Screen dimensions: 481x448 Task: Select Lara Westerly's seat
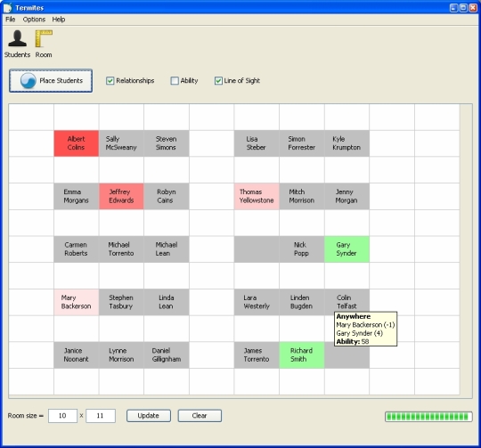click(x=257, y=302)
